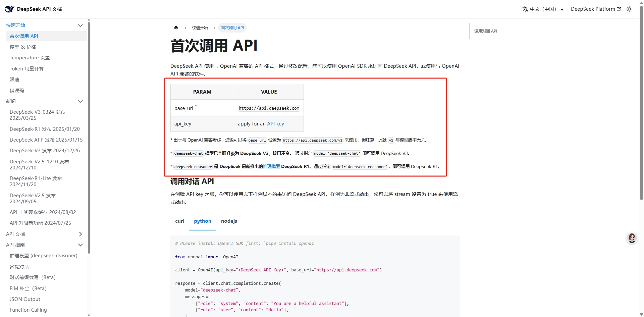
Task: Click the home icon in breadcrumb
Action: (176, 28)
